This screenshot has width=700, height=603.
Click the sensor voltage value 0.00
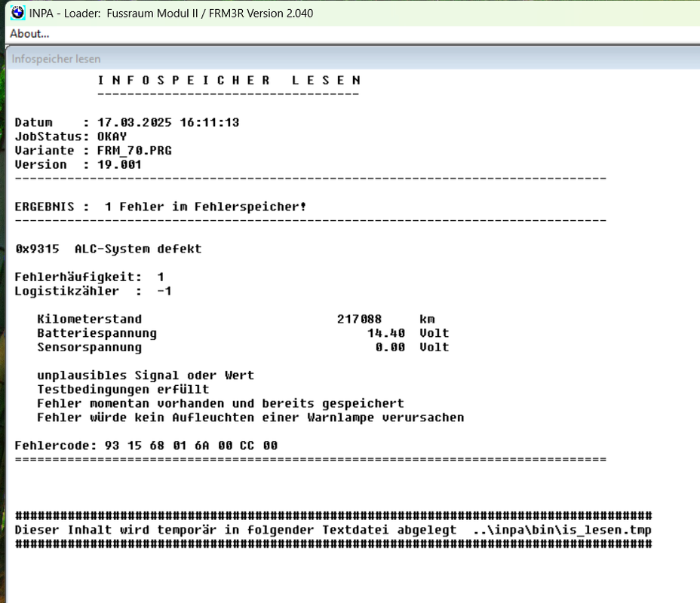tap(390, 347)
